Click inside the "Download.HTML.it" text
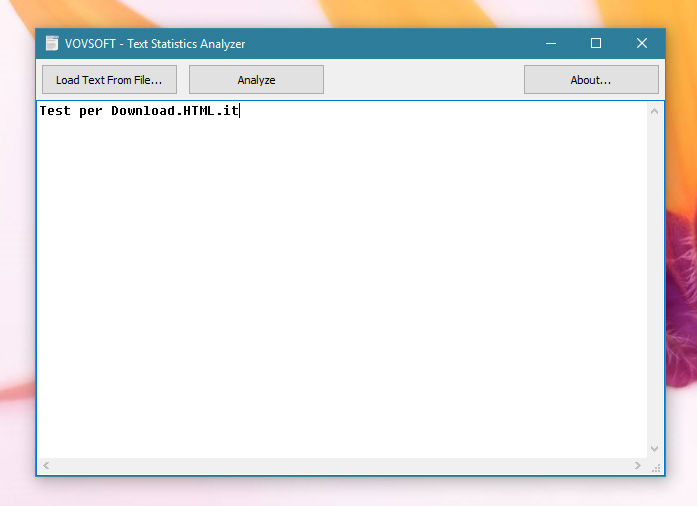This screenshot has height=506, width=697. [175, 111]
